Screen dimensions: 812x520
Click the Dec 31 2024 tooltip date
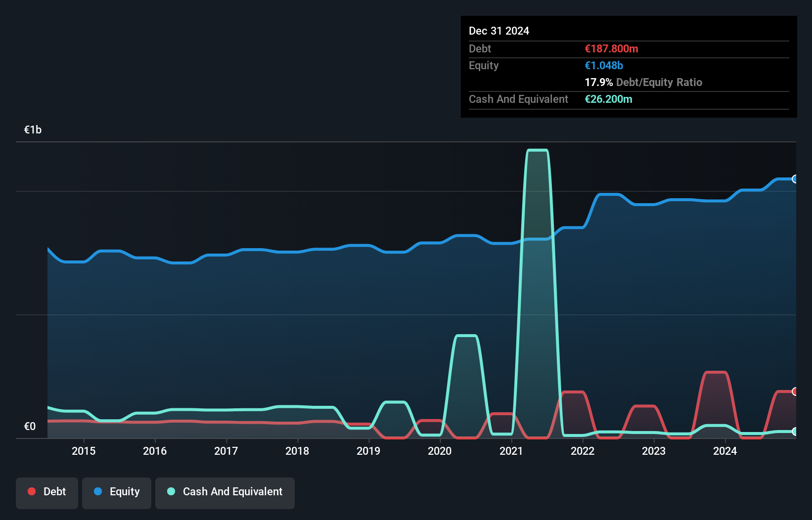(499, 31)
